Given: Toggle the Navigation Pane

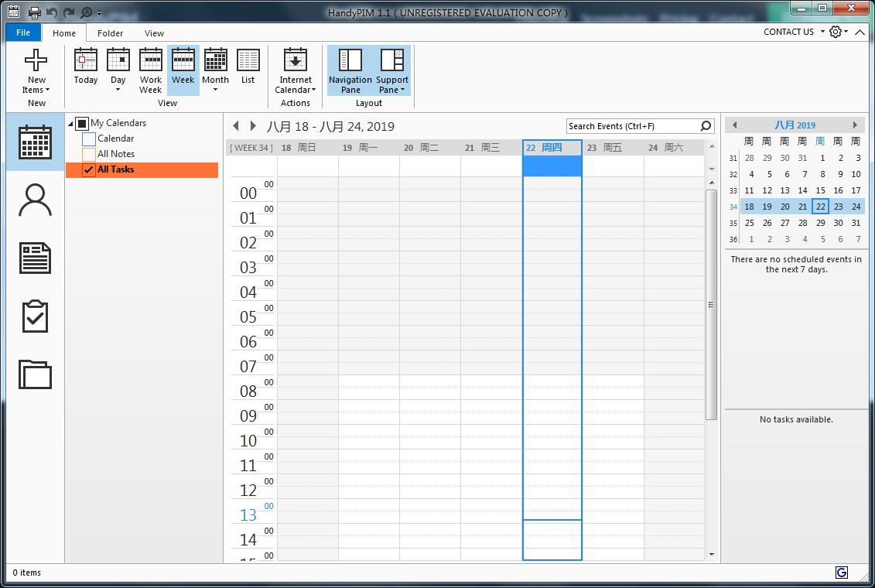Looking at the screenshot, I should tap(350, 70).
